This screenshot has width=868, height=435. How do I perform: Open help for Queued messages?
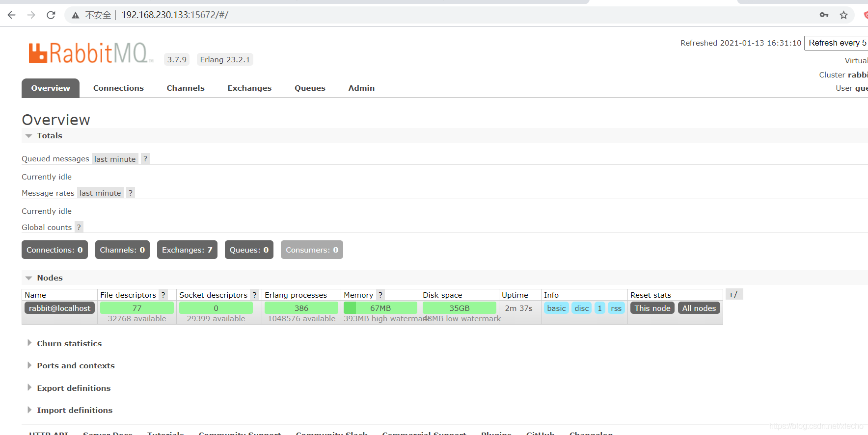(x=145, y=158)
